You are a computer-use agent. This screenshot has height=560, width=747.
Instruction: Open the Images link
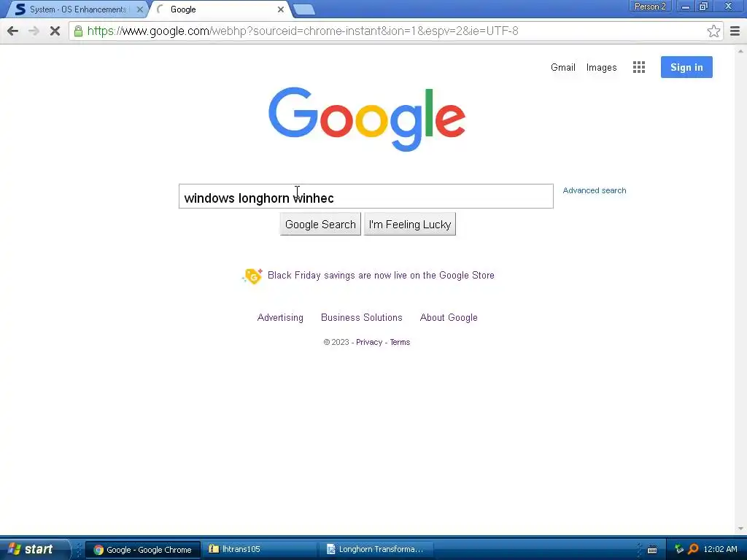[x=601, y=68]
